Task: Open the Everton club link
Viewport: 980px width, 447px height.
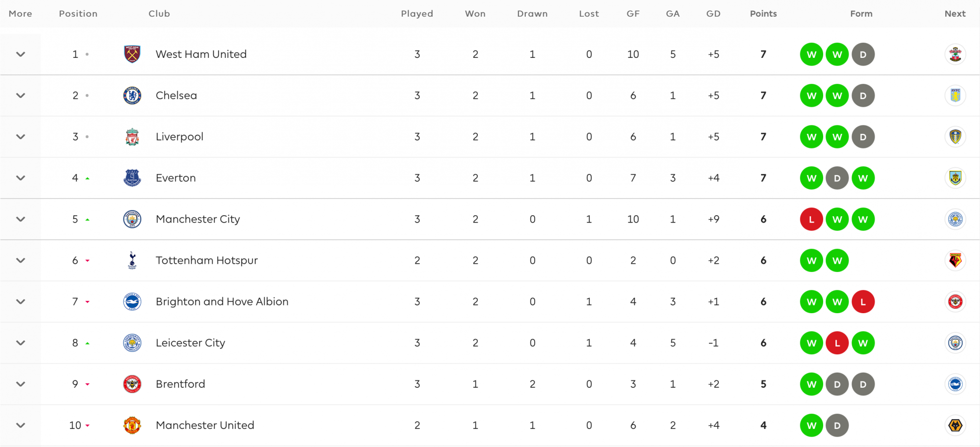Action: [x=175, y=178]
